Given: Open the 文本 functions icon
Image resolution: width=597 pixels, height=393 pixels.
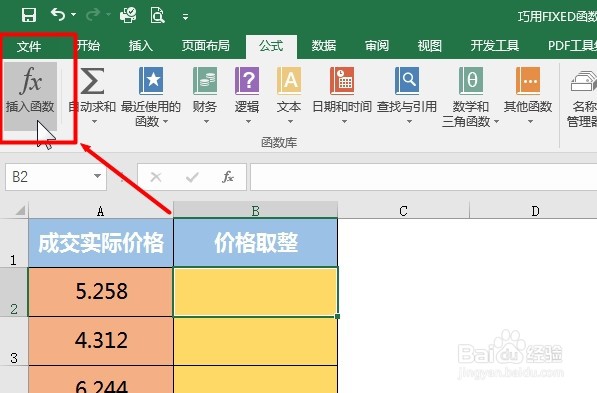Looking at the screenshot, I should [x=289, y=81].
